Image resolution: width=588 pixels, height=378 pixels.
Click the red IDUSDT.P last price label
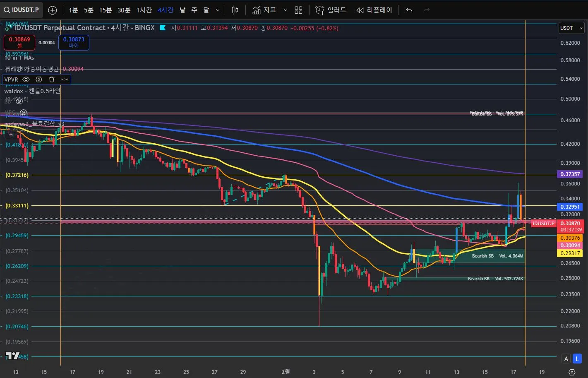[543, 224]
